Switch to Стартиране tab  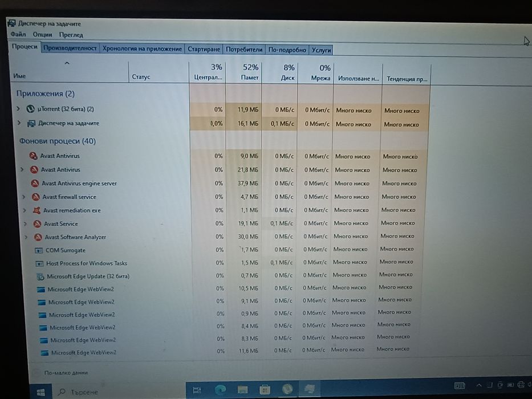204,49
